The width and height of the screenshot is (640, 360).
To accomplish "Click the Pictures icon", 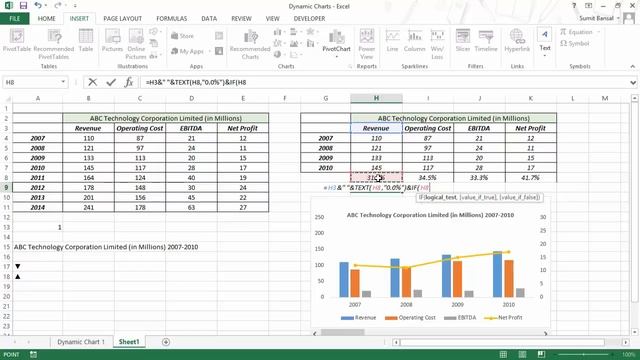I will point(112,41).
